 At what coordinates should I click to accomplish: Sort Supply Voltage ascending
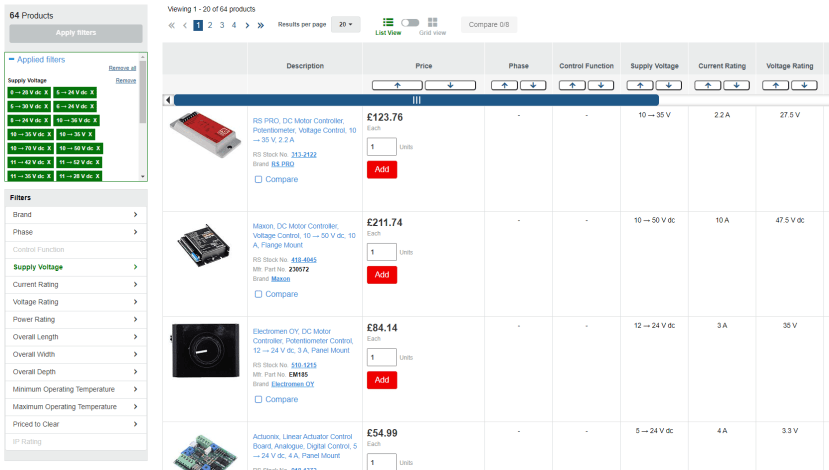(640, 85)
